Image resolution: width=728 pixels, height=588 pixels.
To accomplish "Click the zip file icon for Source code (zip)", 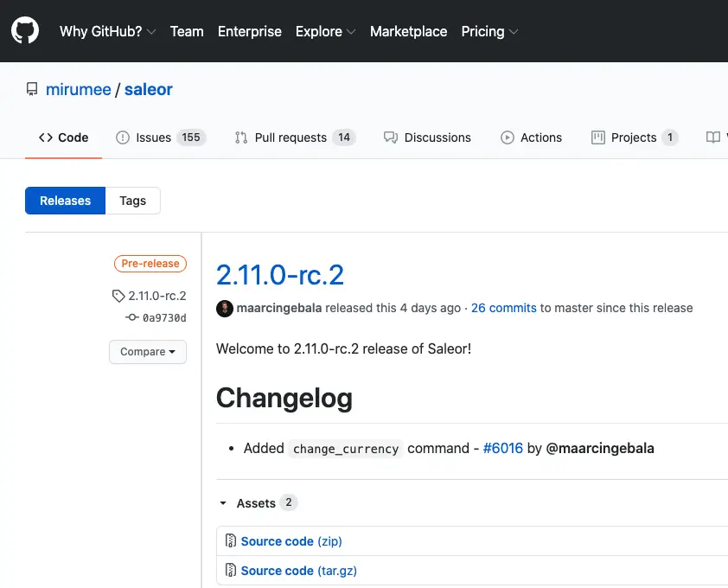I will (x=231, y=540).
